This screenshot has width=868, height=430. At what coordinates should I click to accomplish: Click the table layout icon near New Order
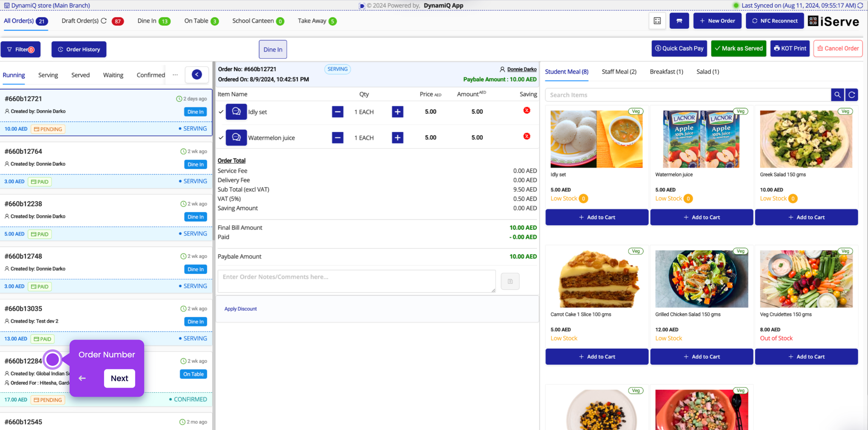tap(657, 21)
